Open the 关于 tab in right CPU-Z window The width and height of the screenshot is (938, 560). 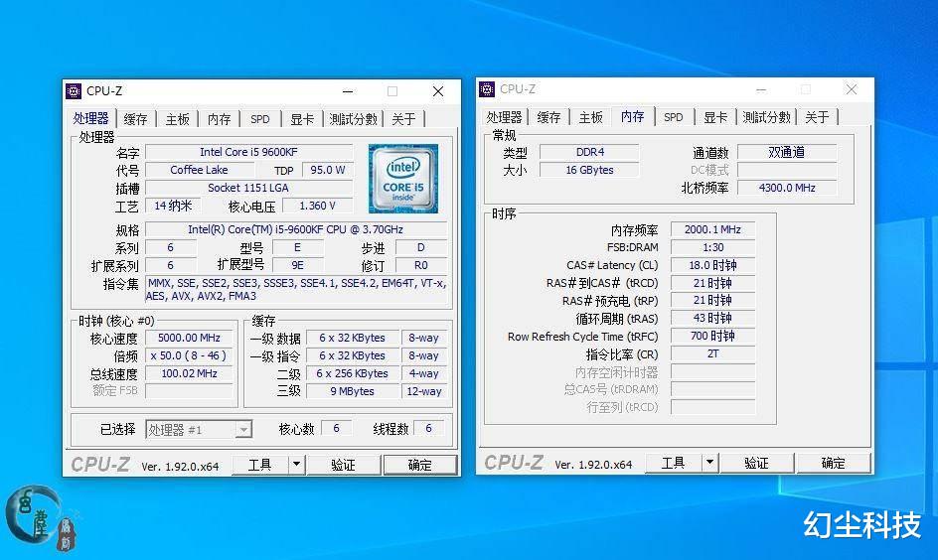817,117
